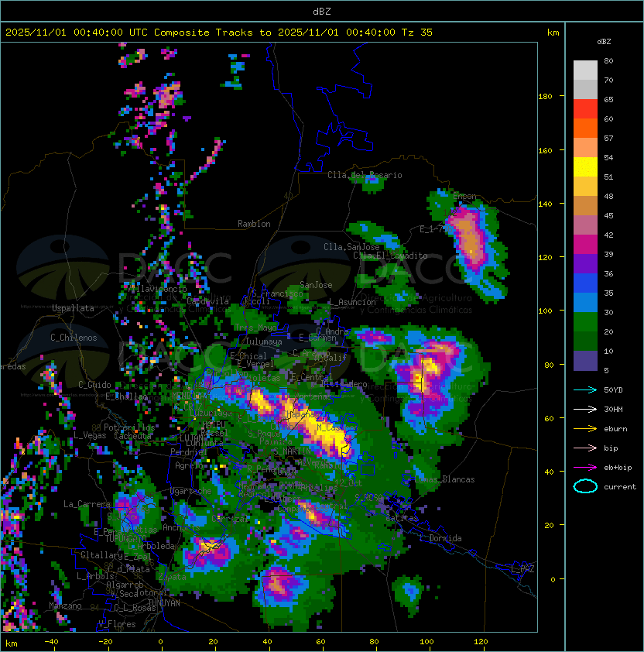
Task: Click the 120 km tick on horizontal axis
Action: point(481,642)
